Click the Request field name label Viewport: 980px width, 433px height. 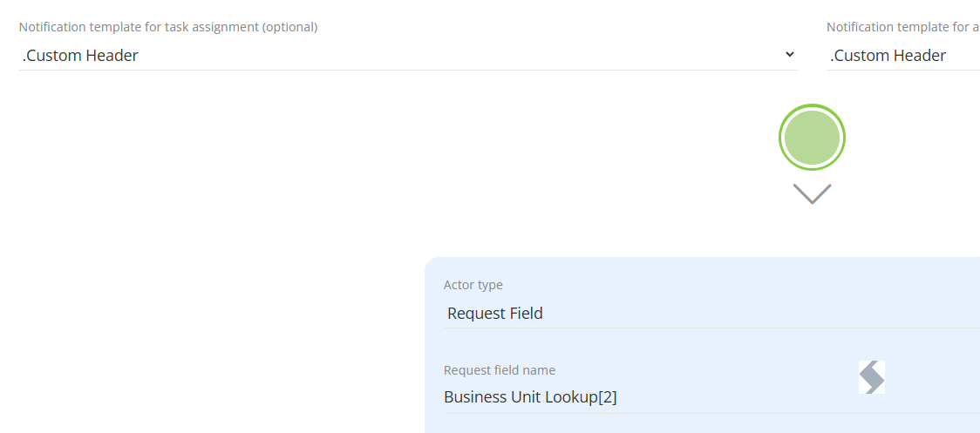(x=500, y=370)
